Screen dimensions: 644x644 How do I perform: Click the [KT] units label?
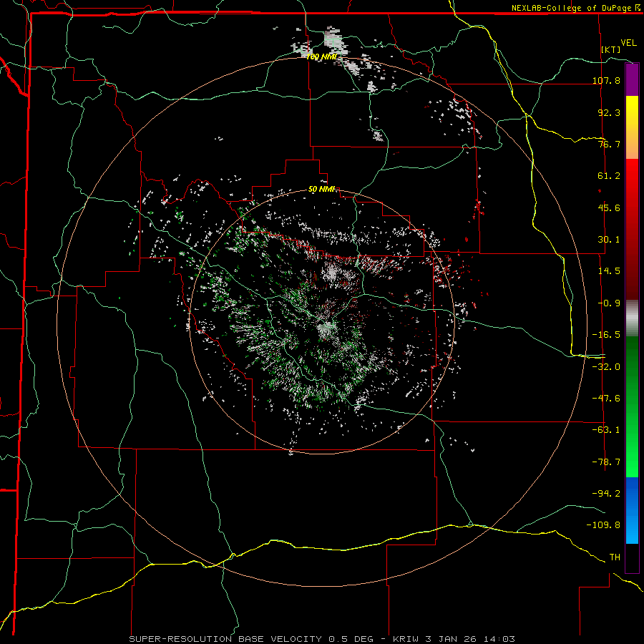(611, 49)
